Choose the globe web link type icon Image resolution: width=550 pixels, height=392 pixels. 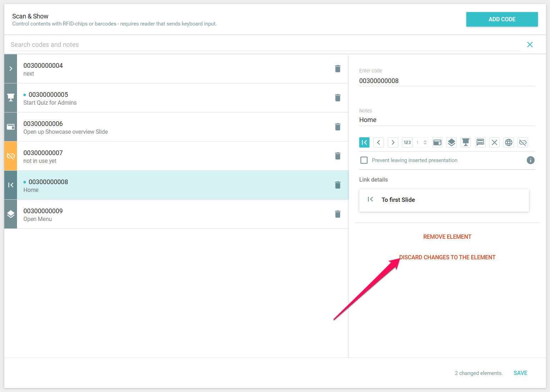pyautogui.click(x=509, y=142)
